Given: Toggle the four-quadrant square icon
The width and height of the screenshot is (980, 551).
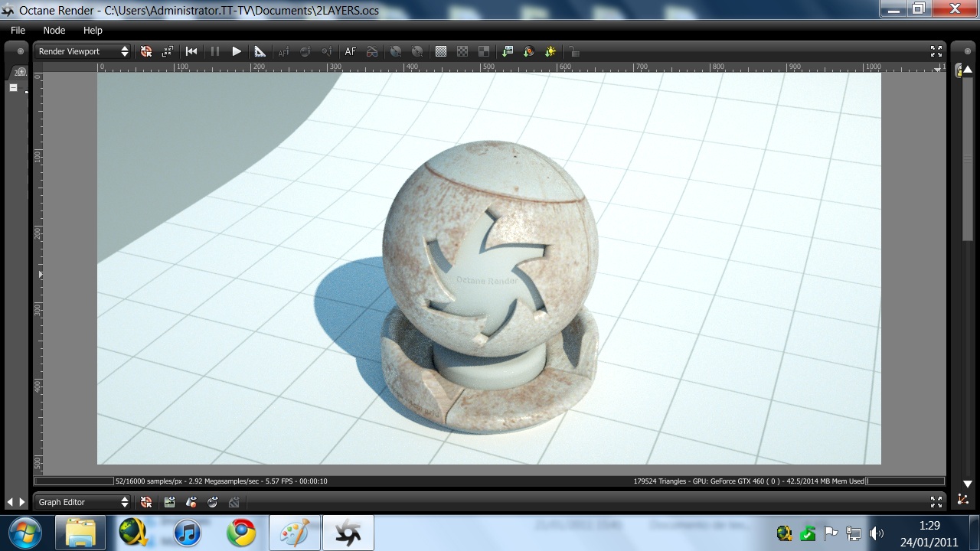Looking at the screenshot, I should pyautogui.click(x=484, y=51).
